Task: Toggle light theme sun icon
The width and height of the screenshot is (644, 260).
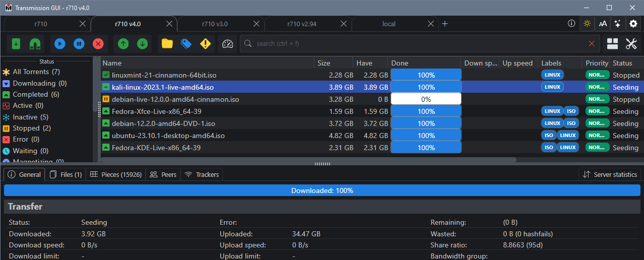Action: (587, 23)
